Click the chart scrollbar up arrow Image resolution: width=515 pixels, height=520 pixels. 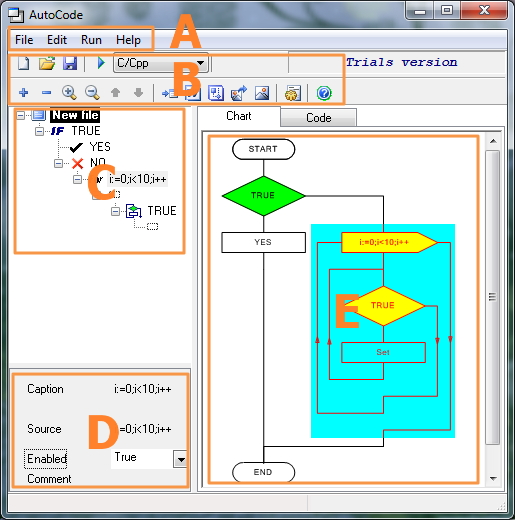[493, 141]
